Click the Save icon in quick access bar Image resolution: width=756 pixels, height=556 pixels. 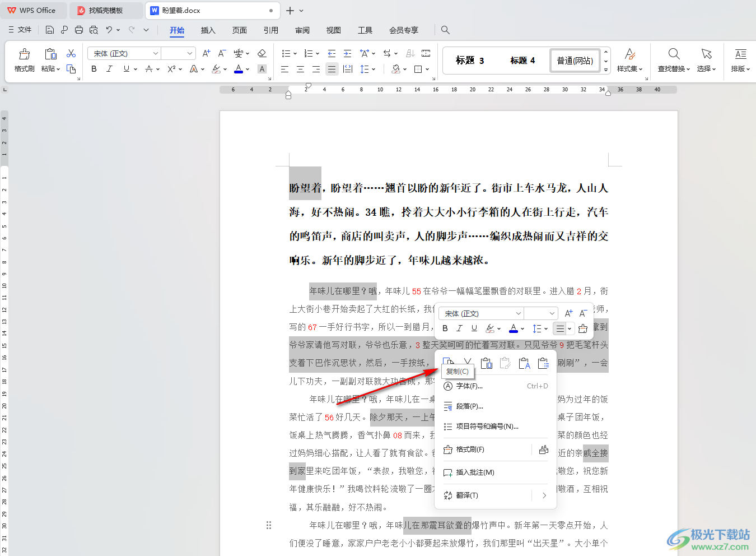[50, 30]
